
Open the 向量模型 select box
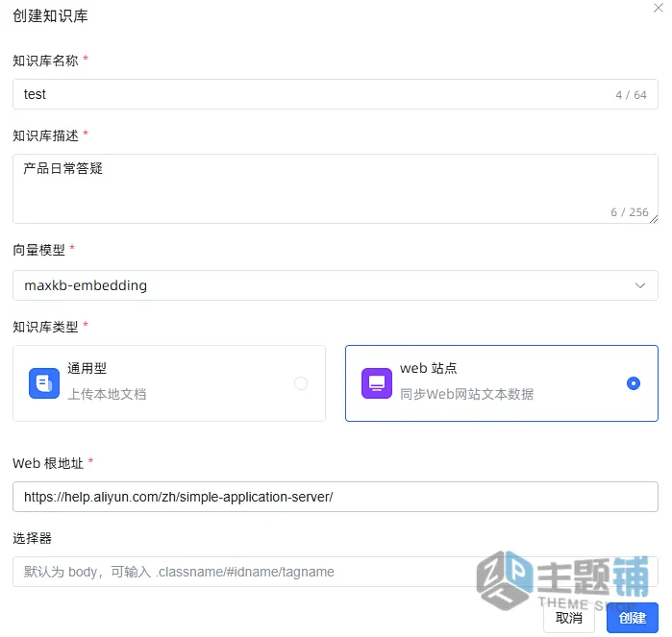(x=336, y=285)
